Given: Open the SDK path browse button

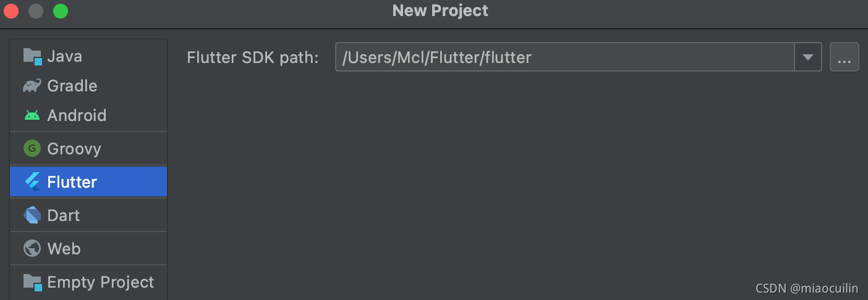Looking at the screenshot, I should click(x=844, y=57).
